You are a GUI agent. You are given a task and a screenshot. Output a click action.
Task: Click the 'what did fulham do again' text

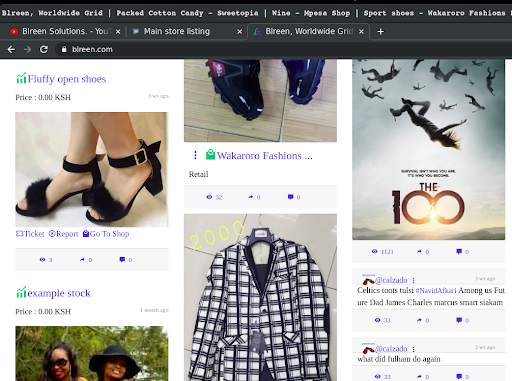[x=399, y=359]
